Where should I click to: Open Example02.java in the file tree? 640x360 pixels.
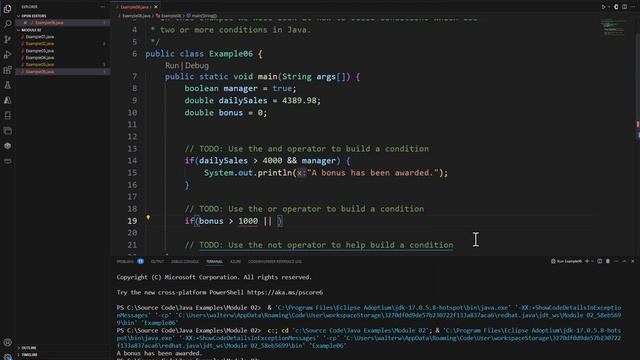coord(40,44)
